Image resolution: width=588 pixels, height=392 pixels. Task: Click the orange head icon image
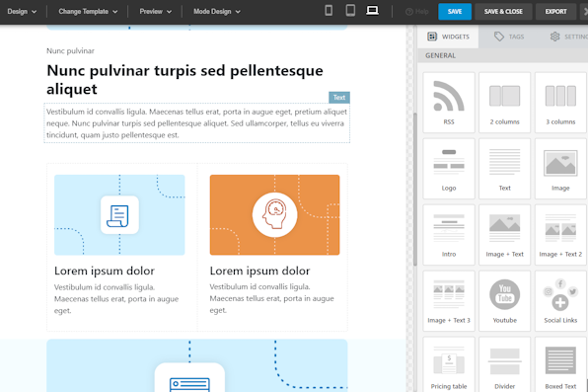click(x=275, y=215)
